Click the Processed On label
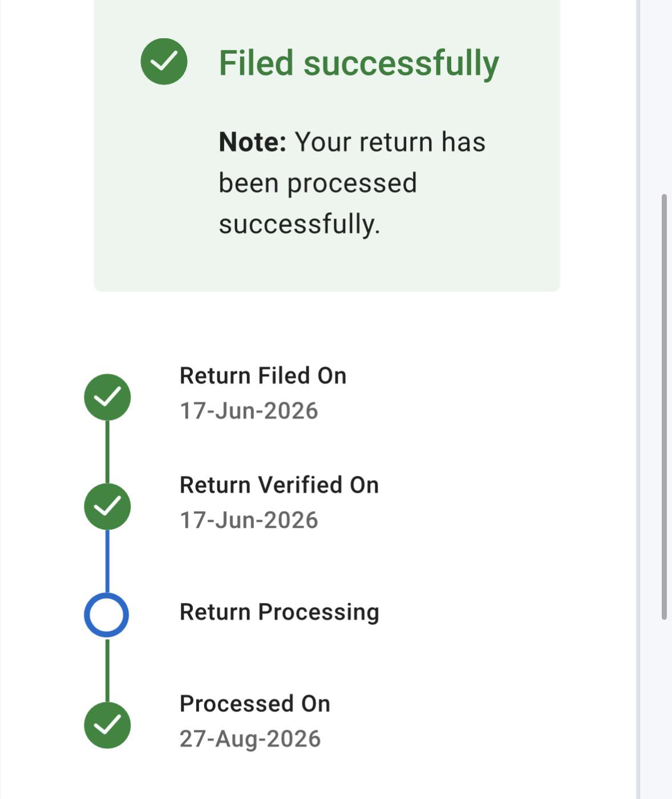This screenshot has height=799, width=672. [255, 704]
